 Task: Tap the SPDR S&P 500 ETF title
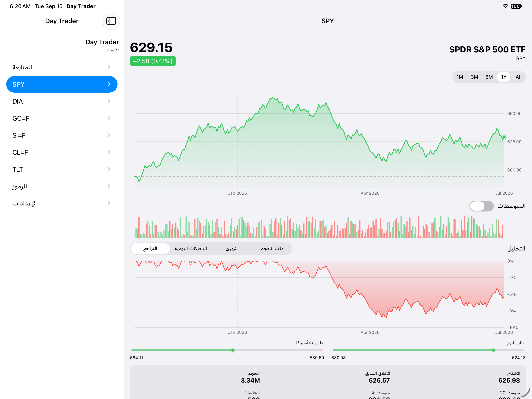click(487, 49)
